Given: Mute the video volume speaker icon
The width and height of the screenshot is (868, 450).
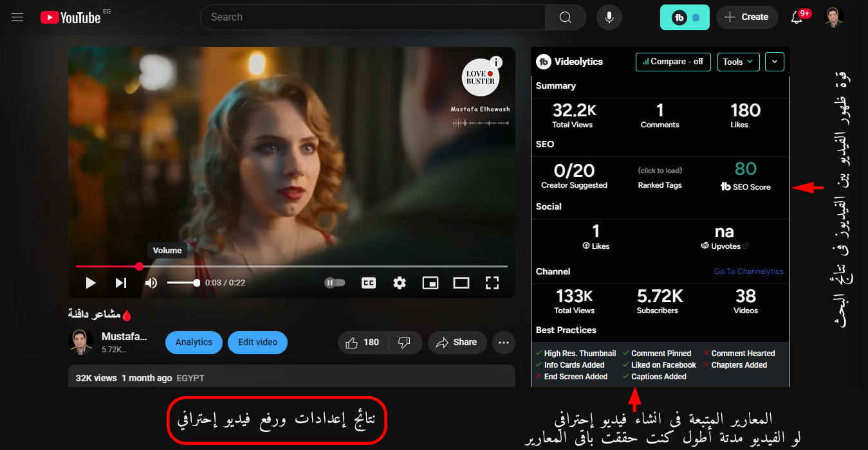Looking at the screenshot, I should coord(151,283).
